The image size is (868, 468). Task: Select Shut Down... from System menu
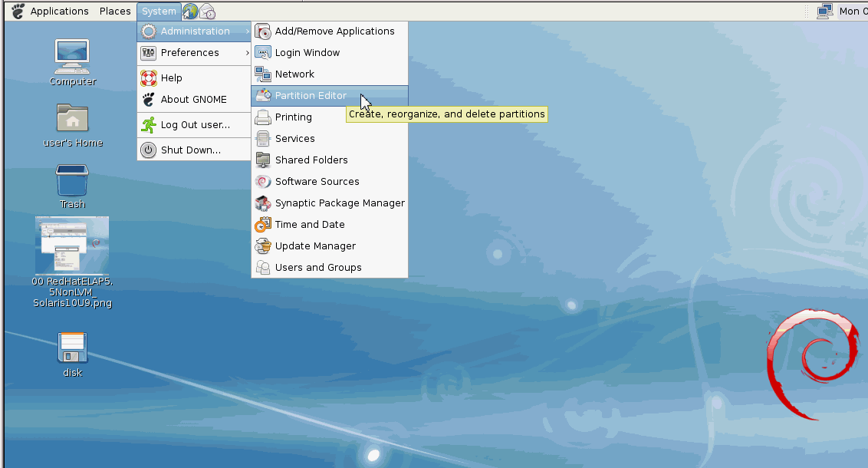194,150
